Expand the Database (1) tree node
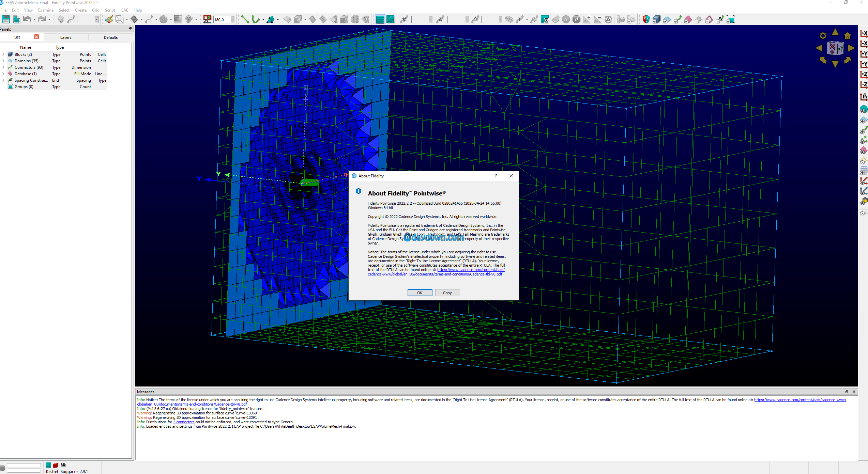The height and width of the screenshot is (474, 868). 3,74
